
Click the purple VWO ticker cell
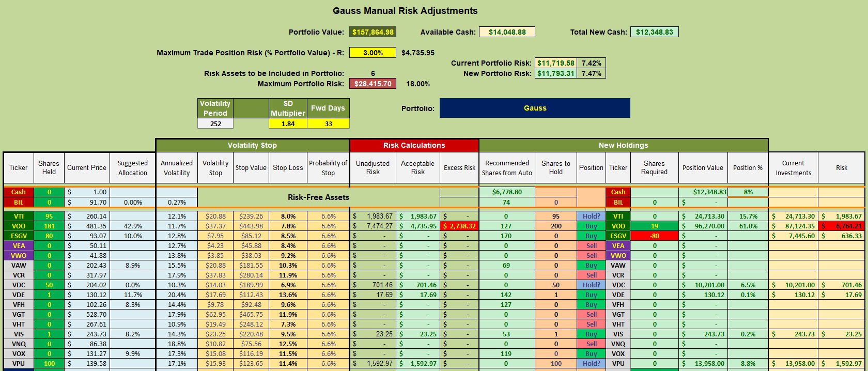pyautogui.click(x=19, y=255)
